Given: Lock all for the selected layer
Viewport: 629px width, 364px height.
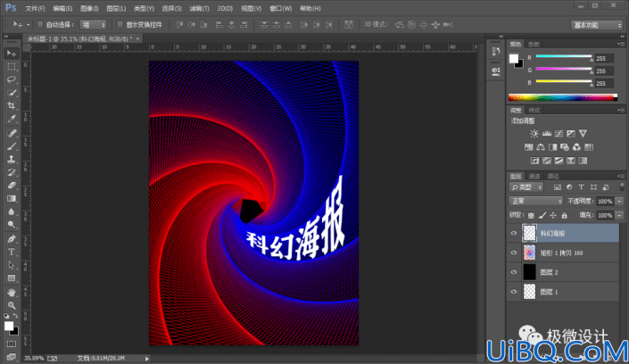Looking at the screenshot, I should tap(564, 216).
